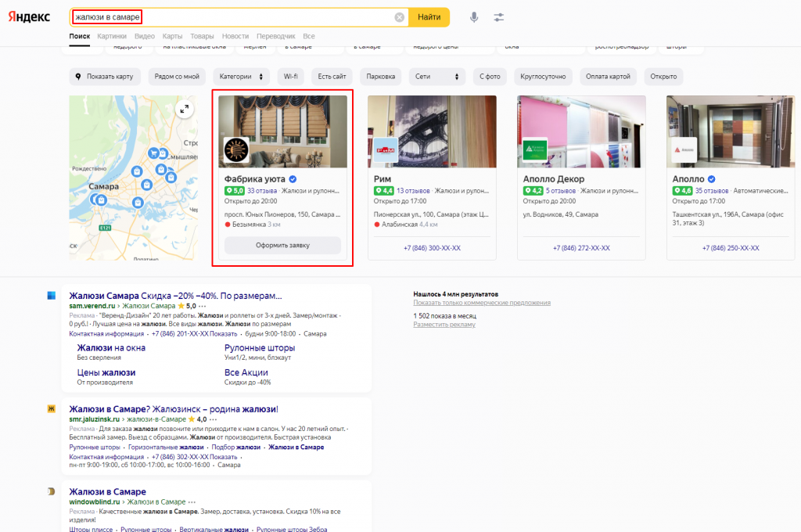Open more options dots for sam.verend.ru
The width and height of the screenshot is (801, 532).
click(x=203, y=306)
